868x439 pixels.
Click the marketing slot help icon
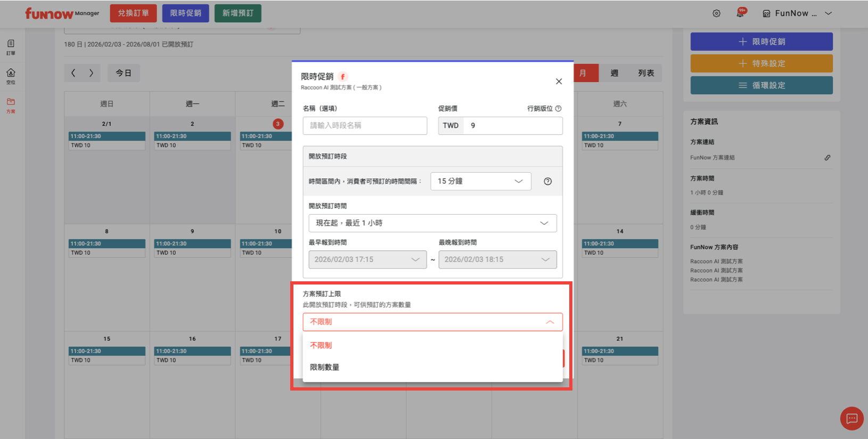coord(558,109)
